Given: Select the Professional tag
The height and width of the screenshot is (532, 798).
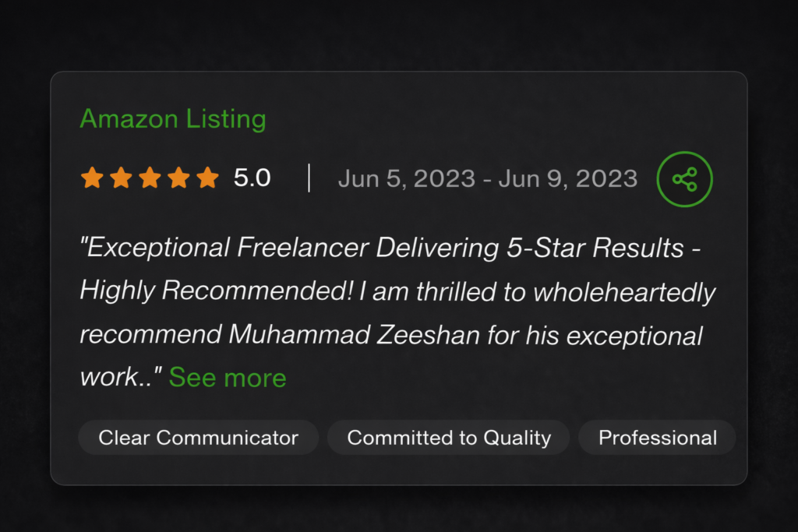Looking at the screenshot, I should [x=657, y=438].
